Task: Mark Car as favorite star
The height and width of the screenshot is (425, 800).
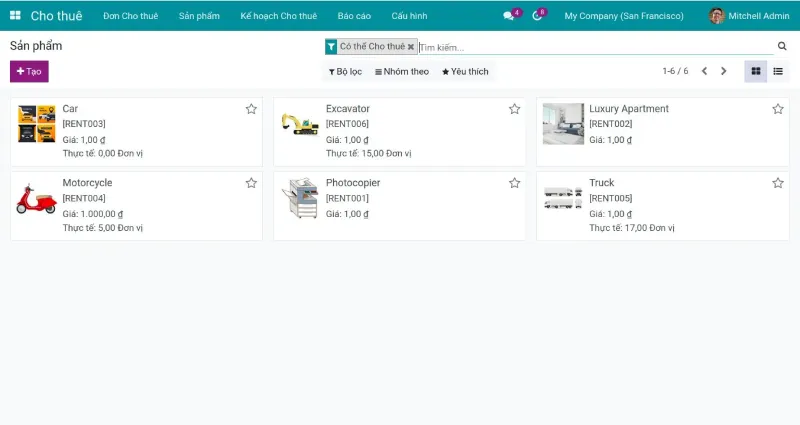Action: [251, 109]
